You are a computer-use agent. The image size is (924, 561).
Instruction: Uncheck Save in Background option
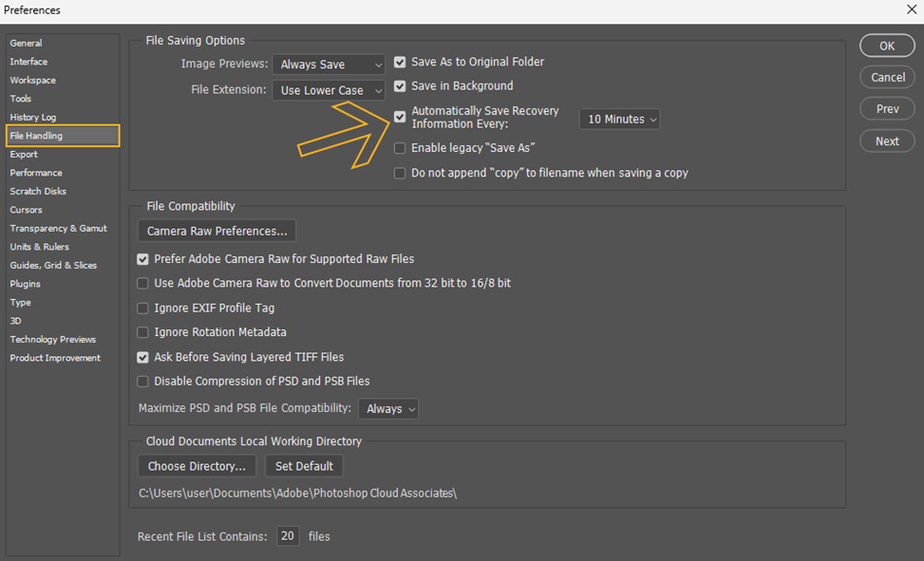400,86
